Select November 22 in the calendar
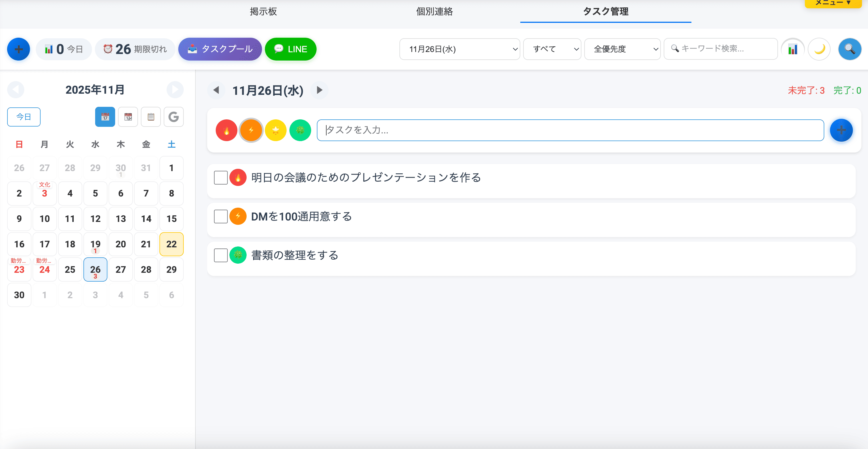The image size is (868, 449). tap(171, 244)
